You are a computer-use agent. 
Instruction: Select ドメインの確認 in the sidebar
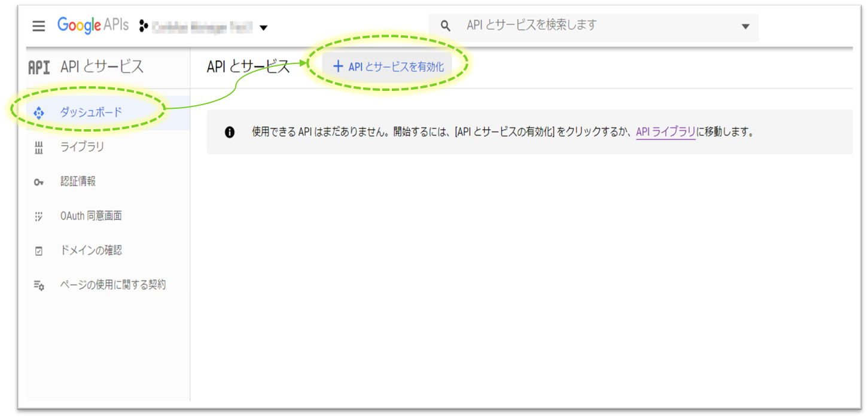(x=91, y=251)
